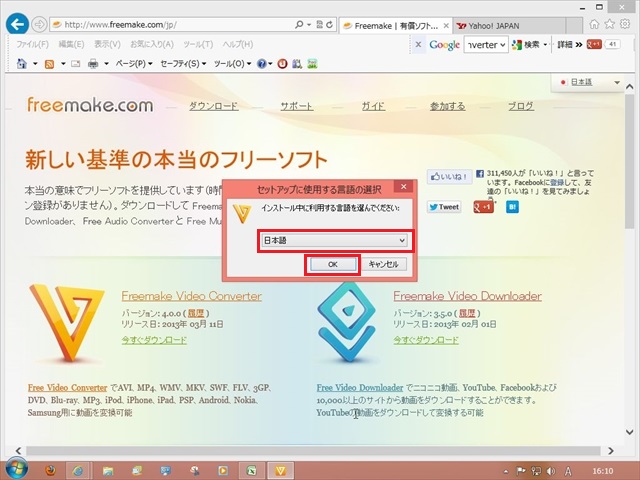
Task: Click the printer icon in the command bar
Action: 93,64
